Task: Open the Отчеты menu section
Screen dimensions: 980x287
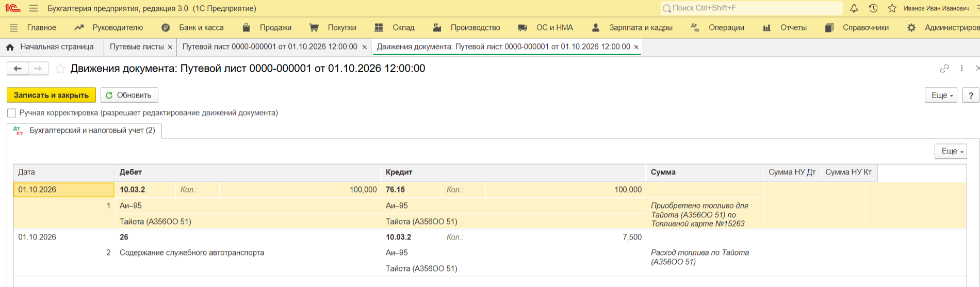Action: (793, 28)
